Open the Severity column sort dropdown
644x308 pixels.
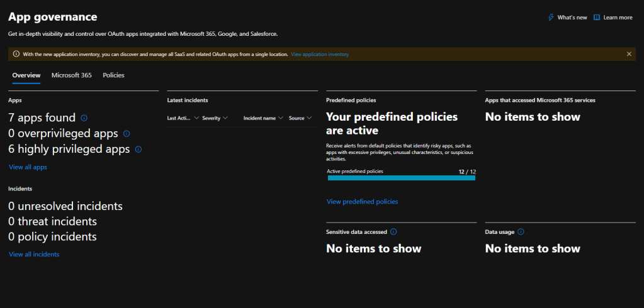tap(225, 118)
